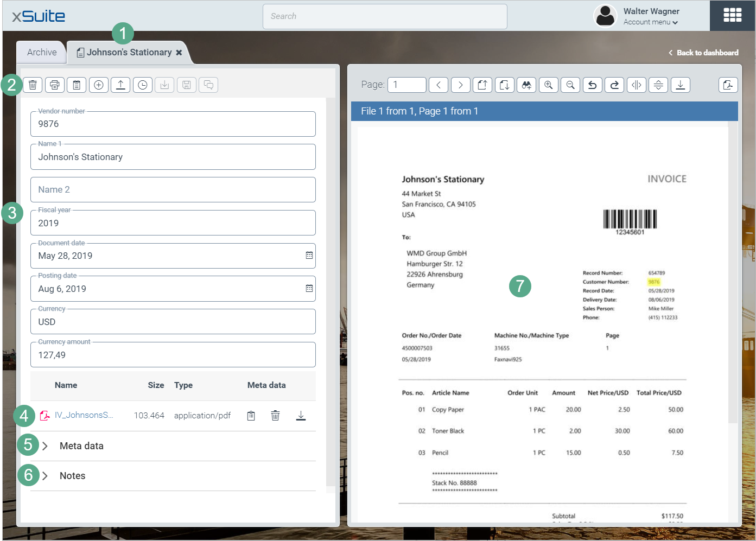Go to the next page in the viewer
This screenshot has width=756, height=541.
pyautogui.click(x=460, y=85)
